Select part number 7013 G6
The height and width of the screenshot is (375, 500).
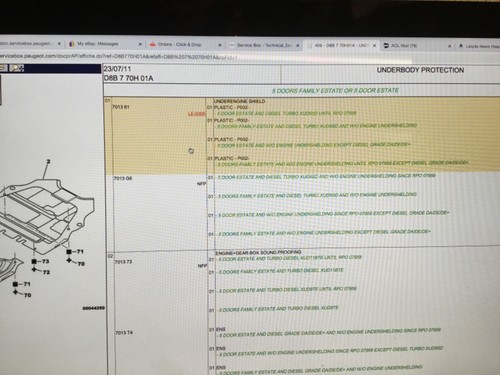tap(123, 178)
